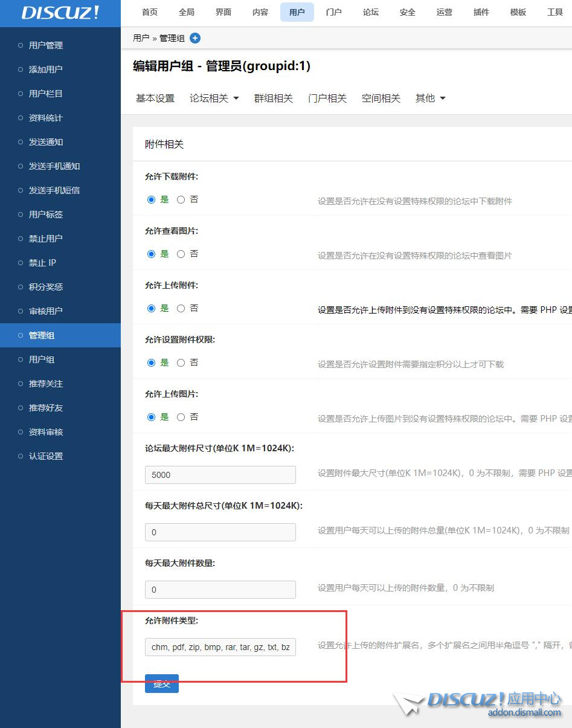Click the 允许附件类型 input field
The height and width of the screenshot is (728, 572).
click(220, 647)
